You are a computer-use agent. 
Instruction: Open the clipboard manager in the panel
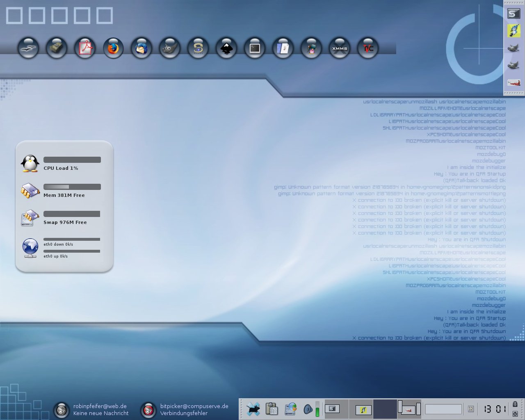click(272, 409)
